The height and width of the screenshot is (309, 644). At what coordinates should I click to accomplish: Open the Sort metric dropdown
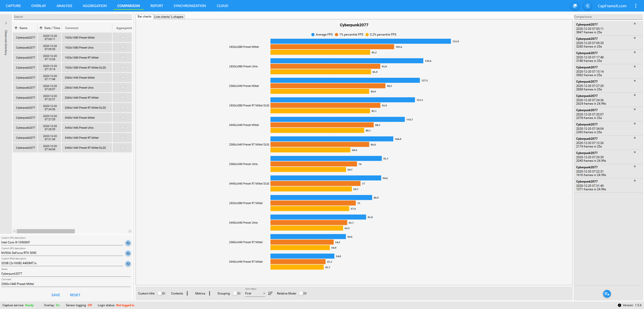(x=255, y=293)
